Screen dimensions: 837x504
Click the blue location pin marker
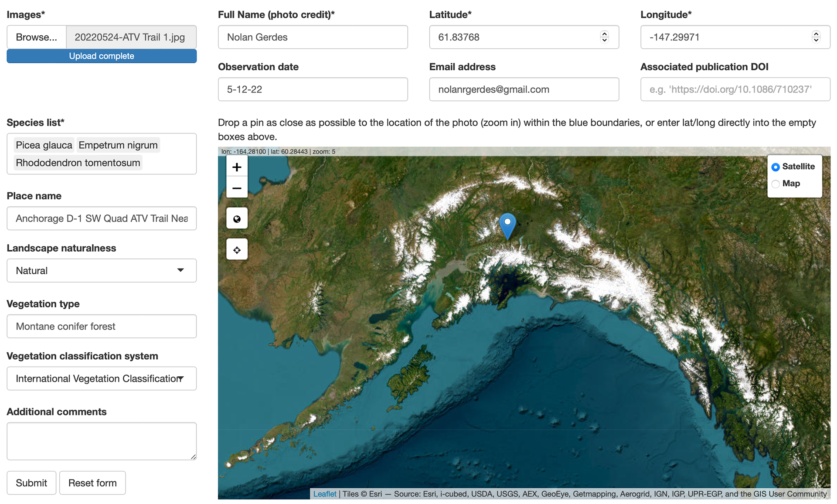tap(507, 224)
